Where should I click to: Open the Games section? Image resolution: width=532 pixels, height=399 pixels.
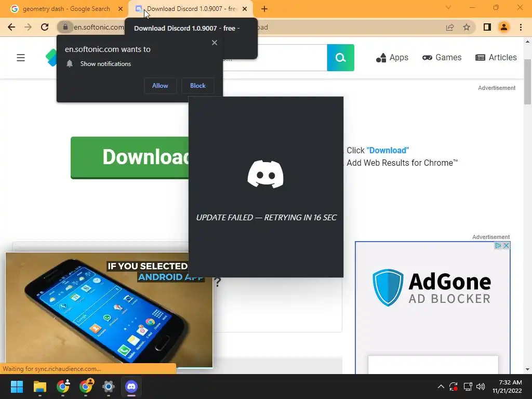pyautogui.click(x=442, y=58)
